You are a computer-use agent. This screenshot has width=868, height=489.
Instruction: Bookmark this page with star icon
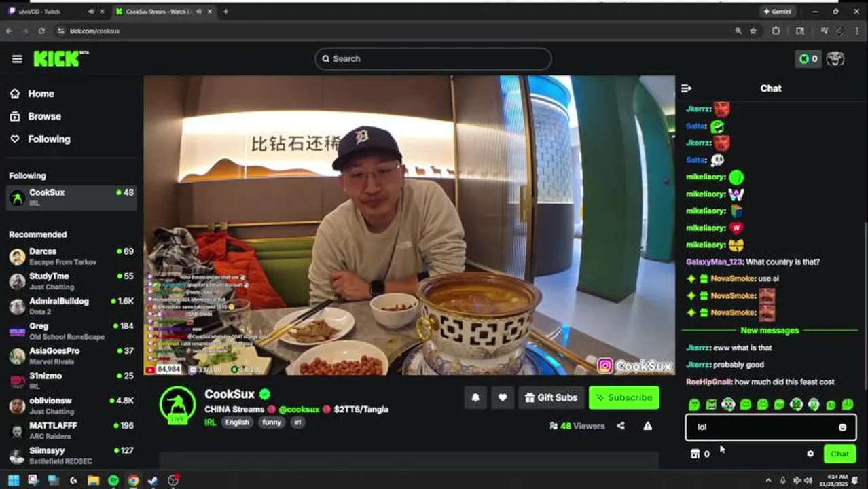[753, 31]
